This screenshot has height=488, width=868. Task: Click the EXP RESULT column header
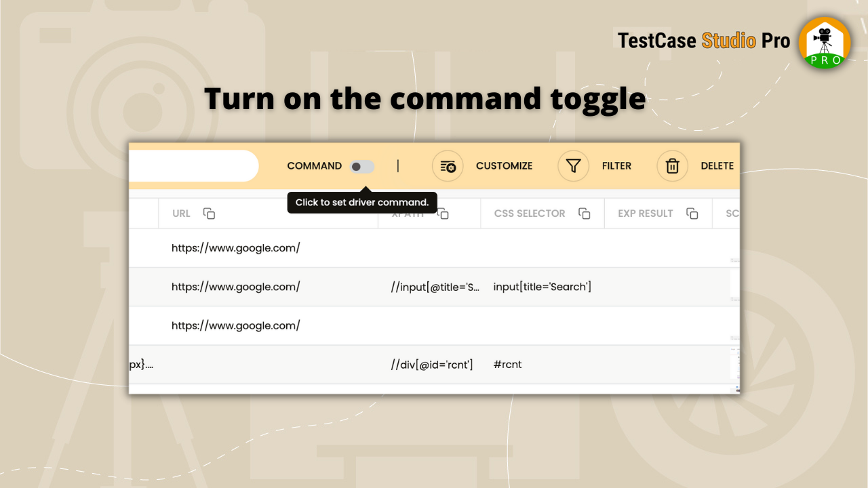point(645,213)
